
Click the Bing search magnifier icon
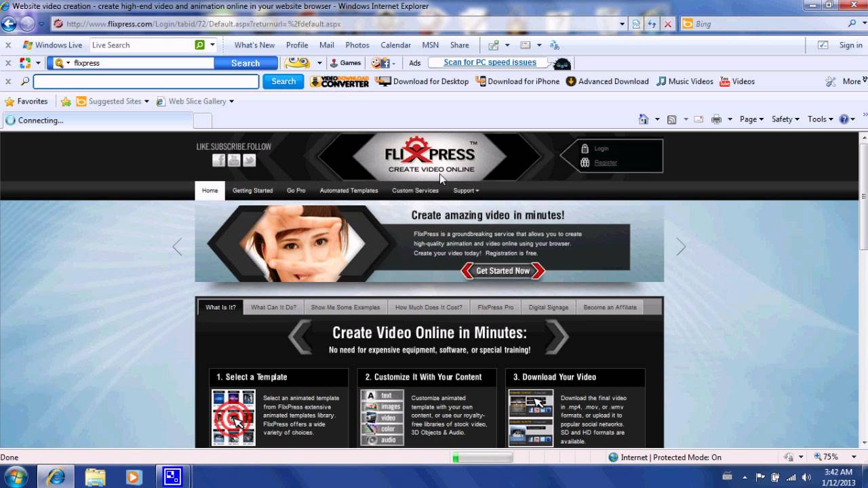[852, 24]
